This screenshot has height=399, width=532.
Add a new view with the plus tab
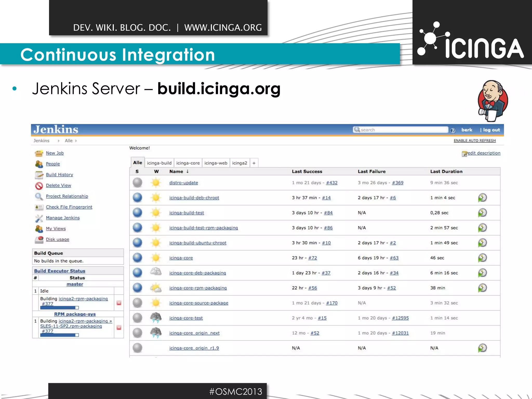tap(254, 163)
